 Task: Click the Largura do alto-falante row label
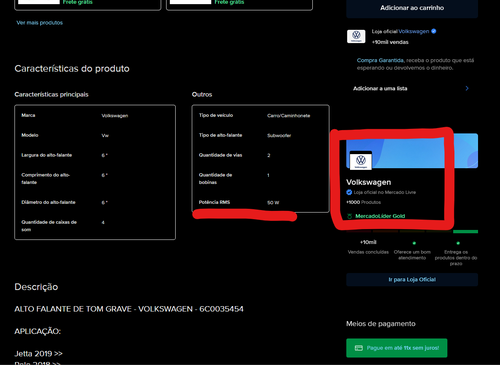click(x=47, y=155)
